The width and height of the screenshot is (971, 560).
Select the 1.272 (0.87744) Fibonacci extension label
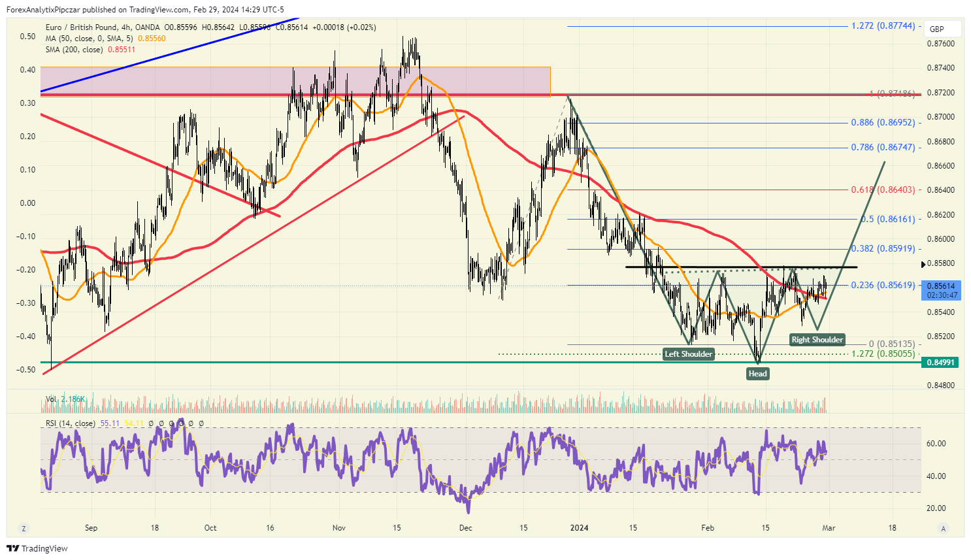click(883, 26)
